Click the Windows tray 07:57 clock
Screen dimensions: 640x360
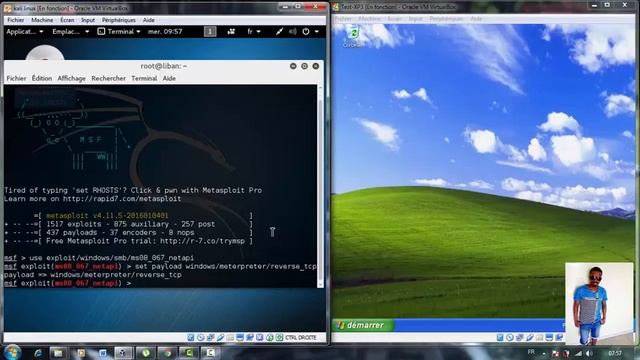615,353
